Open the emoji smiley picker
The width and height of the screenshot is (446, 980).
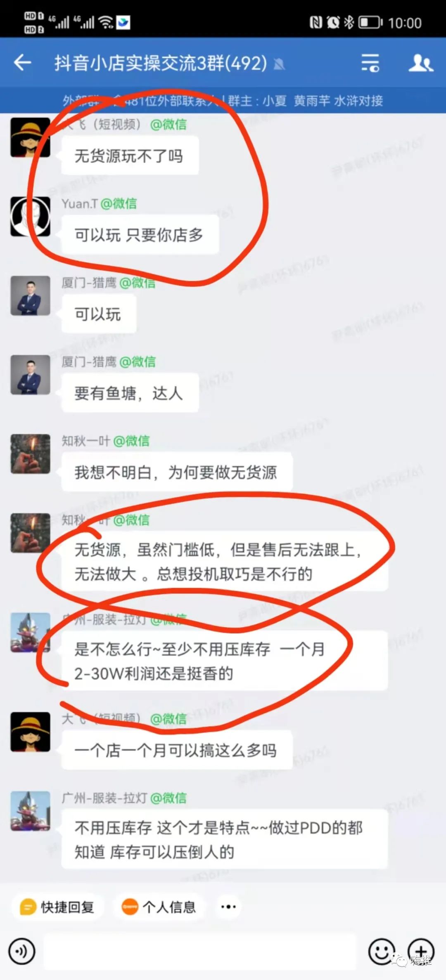click(381, 952)
